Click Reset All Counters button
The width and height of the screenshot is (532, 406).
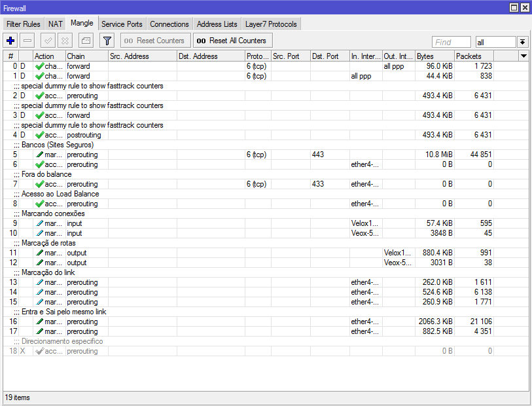233,41
